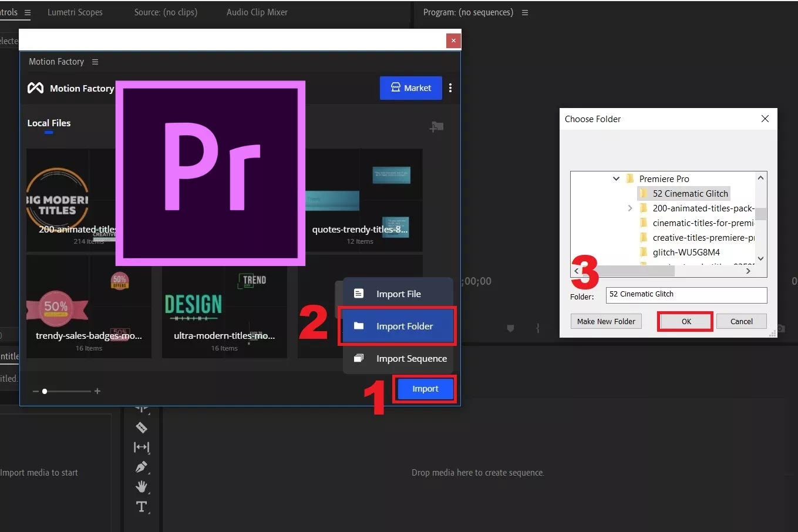Image resolution: width=798 pixels, height=532 pixels.
Task: Switch to the Audio Clip Mixer tab
Action: point(257,12)
